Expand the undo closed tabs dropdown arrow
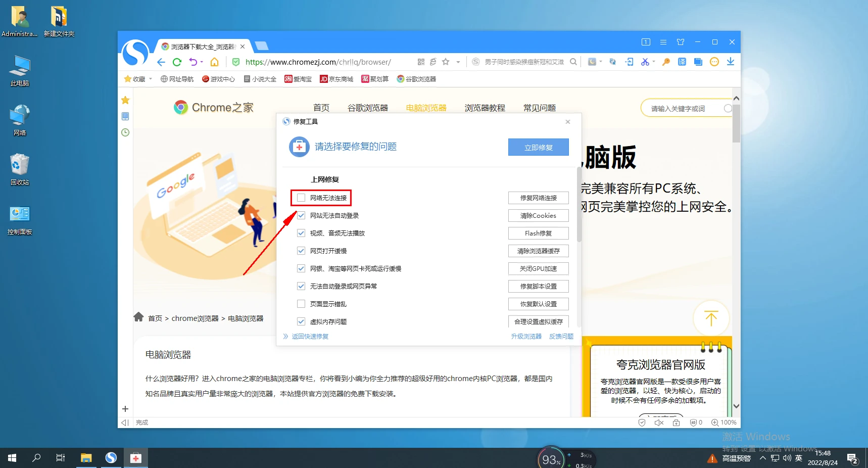The image size is (868, 468). pyautogui.click(x=202, y=62)
